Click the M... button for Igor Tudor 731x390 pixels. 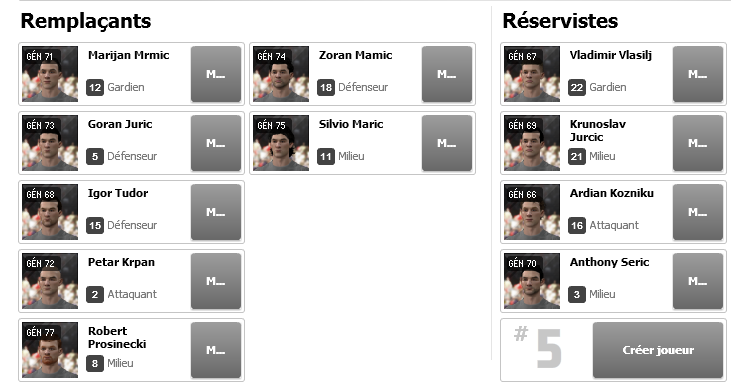point(216,212)
